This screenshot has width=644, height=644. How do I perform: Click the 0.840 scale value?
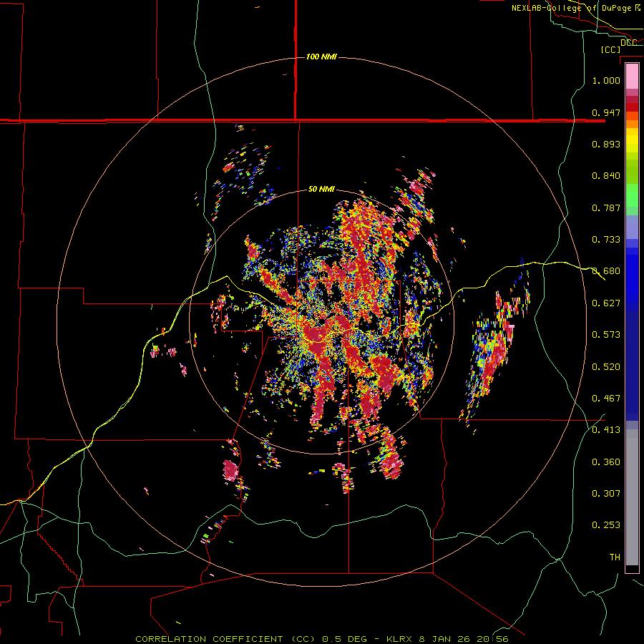[x=606, y=176]
